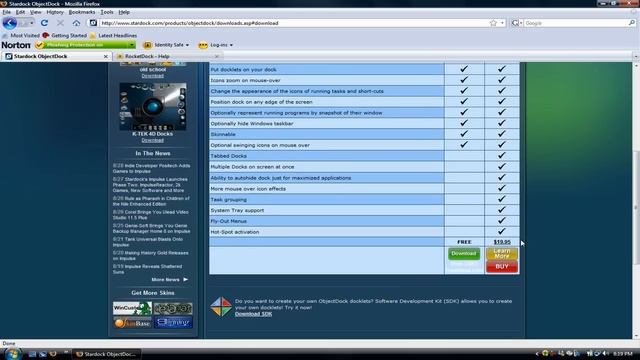Open the Tools menu
640x360 pixels.
[107, 12]
